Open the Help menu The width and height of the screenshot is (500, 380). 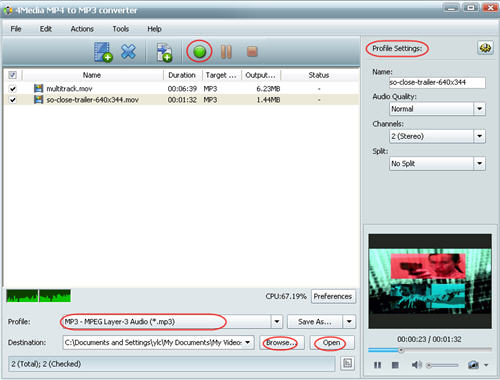154,29
